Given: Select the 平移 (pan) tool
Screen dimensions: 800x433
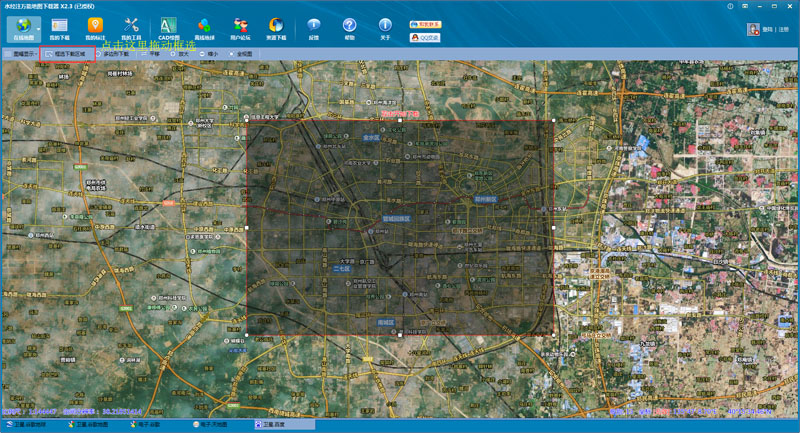Looking at the screenshot, I should (x=151, y=54).
